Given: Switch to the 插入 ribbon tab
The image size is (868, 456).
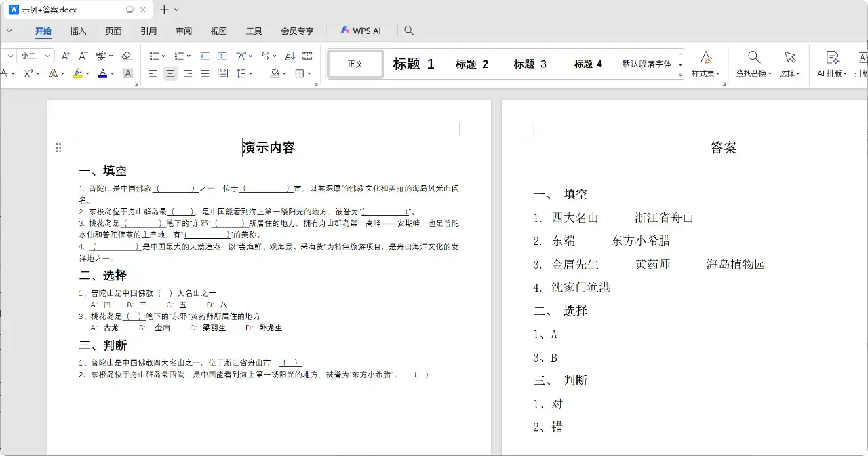Looking at the screenshot, I should pos(78,31).
